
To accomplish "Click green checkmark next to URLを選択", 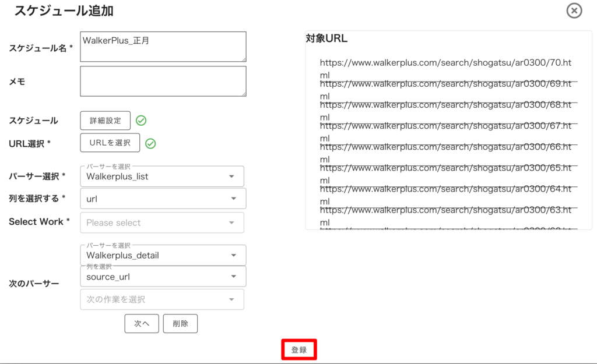I will pyautogui.click(x=150, y=143).
